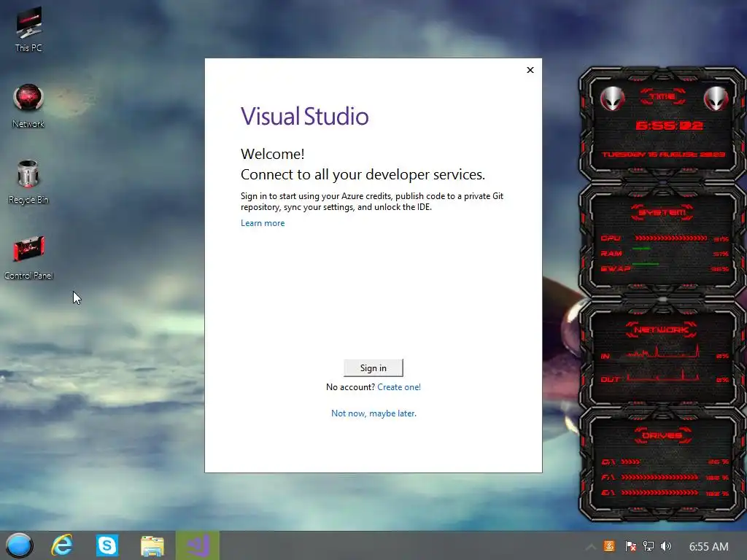Screen dimensions: 747x560
Task: Open the network tray icon
Action: (x=648, y=546)
